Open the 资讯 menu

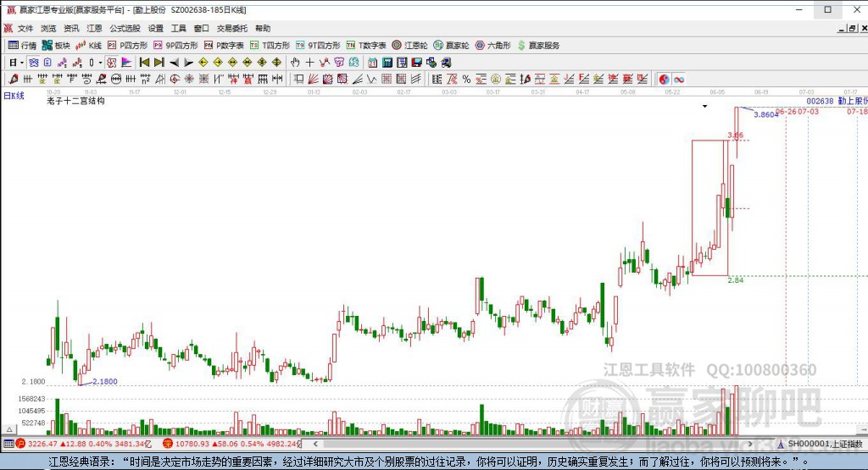[x=71, y=28]
